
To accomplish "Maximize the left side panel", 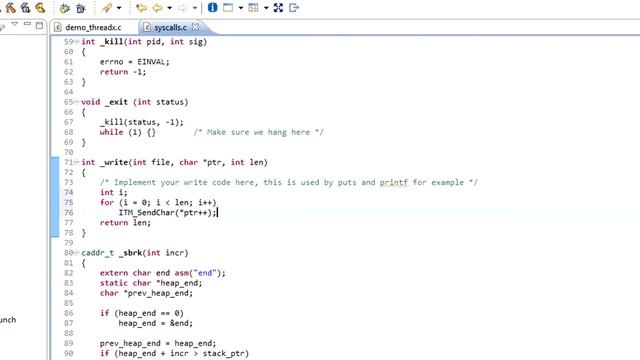I will (x=39, y=25).
